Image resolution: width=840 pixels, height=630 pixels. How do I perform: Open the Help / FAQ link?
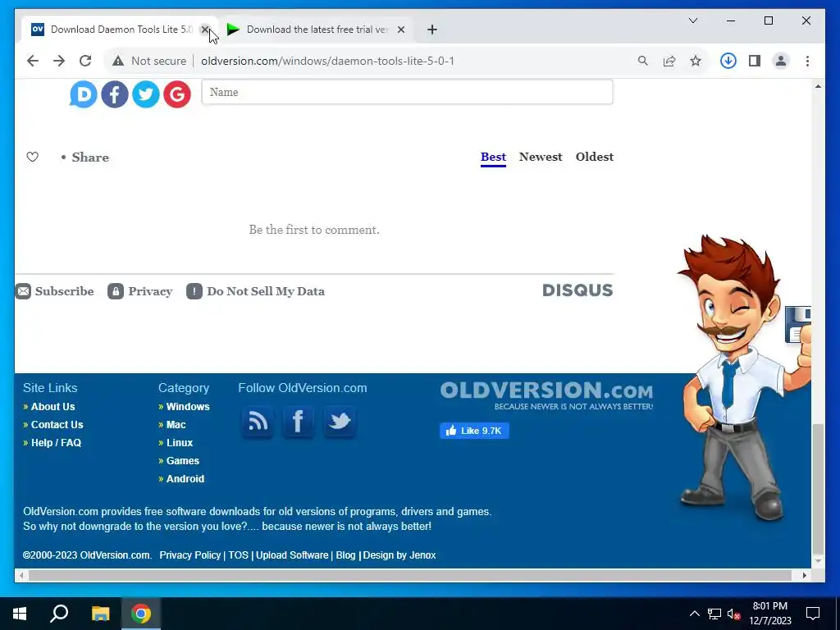pos(56,443)
